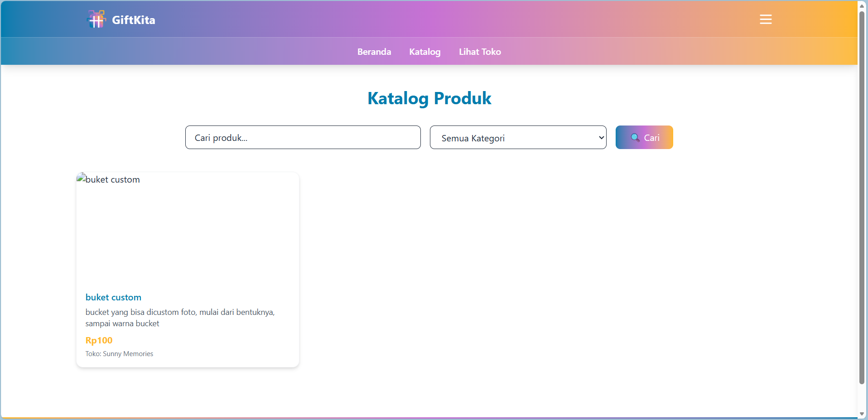Image resolution: width=868 pixels, height=420 pixels.
Task: Go to the Beranda page
Action: point(374,52)
